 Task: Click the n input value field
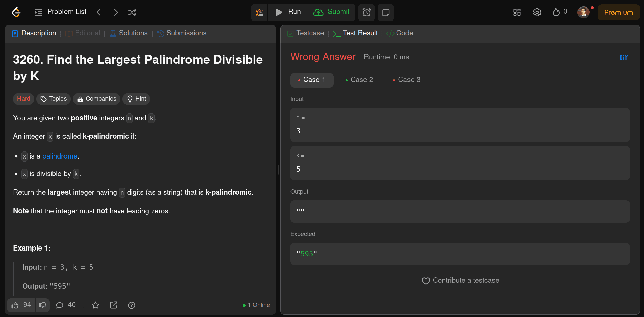pos(460,125)
